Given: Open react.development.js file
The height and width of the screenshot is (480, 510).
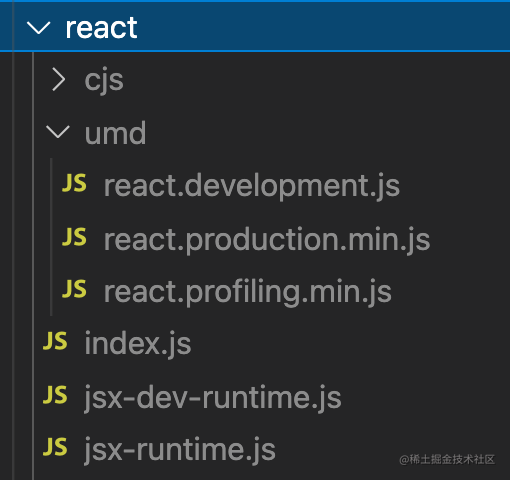Looking at the screenshot, I should [x=252, y=186].
